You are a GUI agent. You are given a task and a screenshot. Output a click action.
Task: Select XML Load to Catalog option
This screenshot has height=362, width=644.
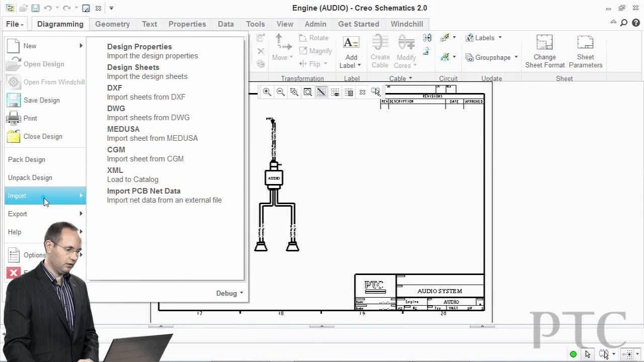132,174
